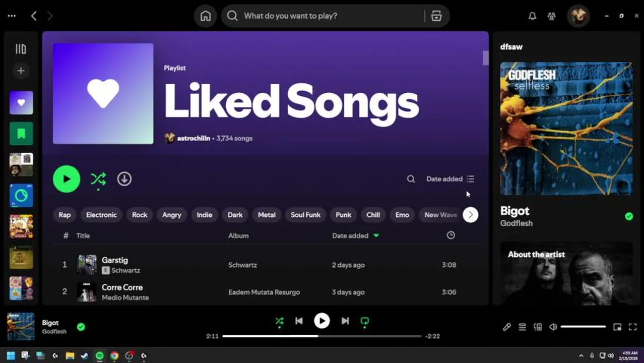The height and width of the screenshot is (363, 644).
Task: Show more genre chips with right arrow
Action: (470, 215)
